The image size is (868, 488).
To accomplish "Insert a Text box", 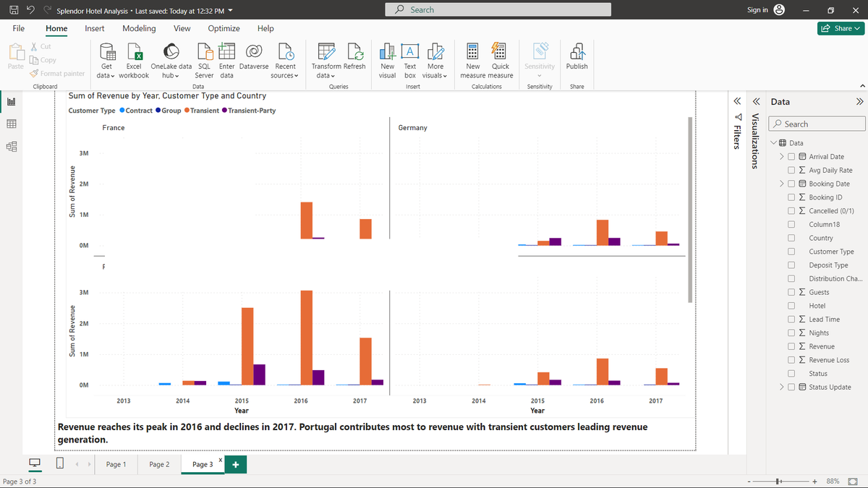I will (x=409, y=61).
